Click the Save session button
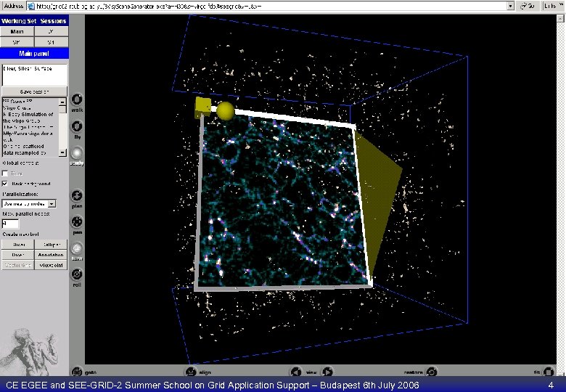Viewport: 566px width, 392px height. [x=34, y=91]
